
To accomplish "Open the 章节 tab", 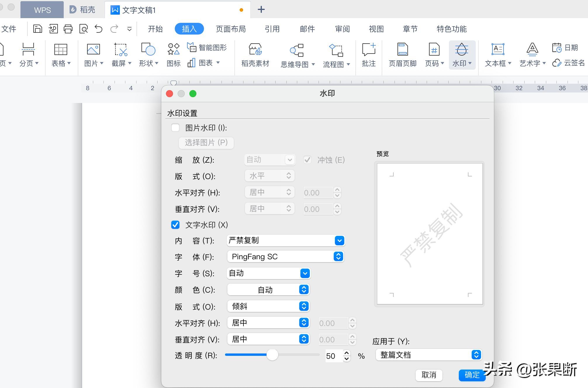I will [410, 29].
